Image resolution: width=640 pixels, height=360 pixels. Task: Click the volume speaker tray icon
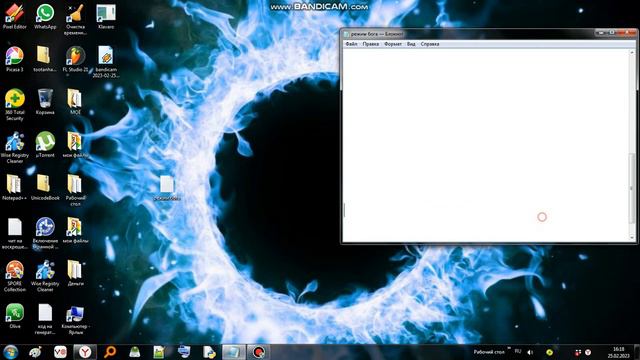coord(530,352)
